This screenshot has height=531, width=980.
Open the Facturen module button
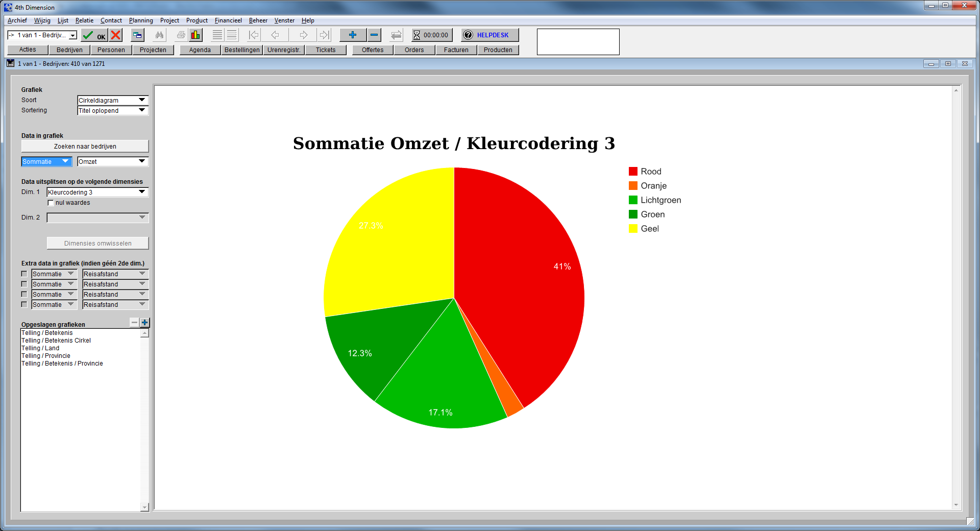pyautogui.click(x=456, y=50)
